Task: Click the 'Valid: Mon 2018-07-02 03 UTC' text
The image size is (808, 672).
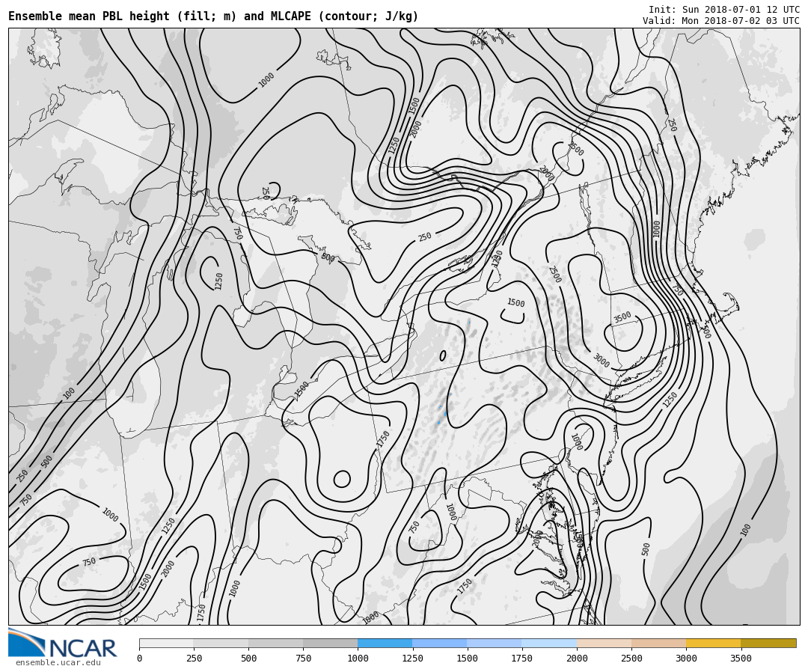Action: click(721, 21)
